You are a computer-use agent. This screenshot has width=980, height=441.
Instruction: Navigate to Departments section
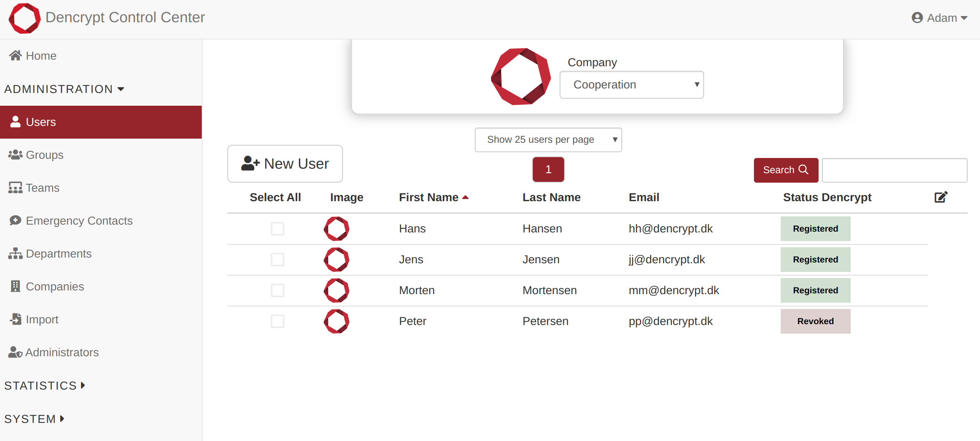(x=58, y=254)
